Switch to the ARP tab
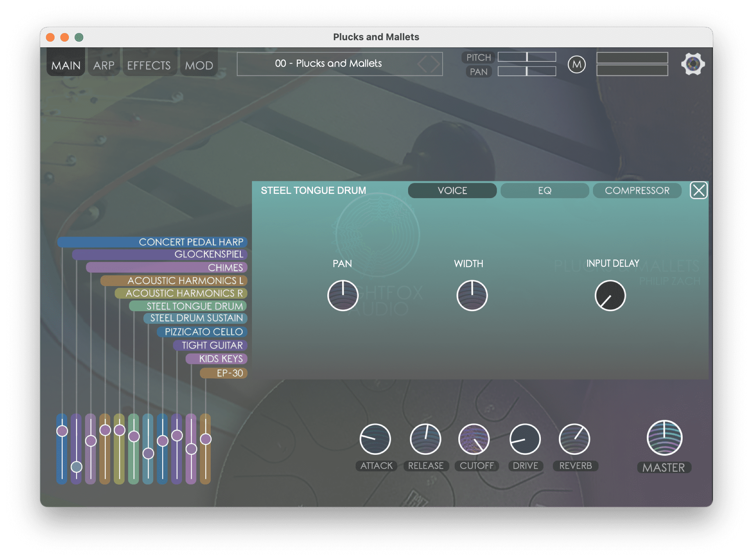Image resolution: width=753 pixels, height=560 pixels. pyautogui.click(x=104, y=65)
